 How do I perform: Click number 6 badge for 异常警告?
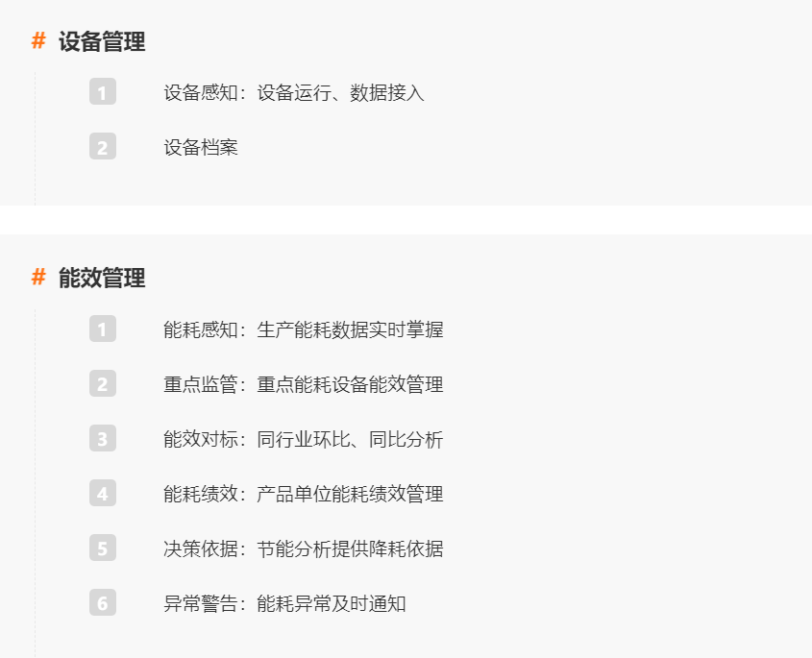[103, 603]
